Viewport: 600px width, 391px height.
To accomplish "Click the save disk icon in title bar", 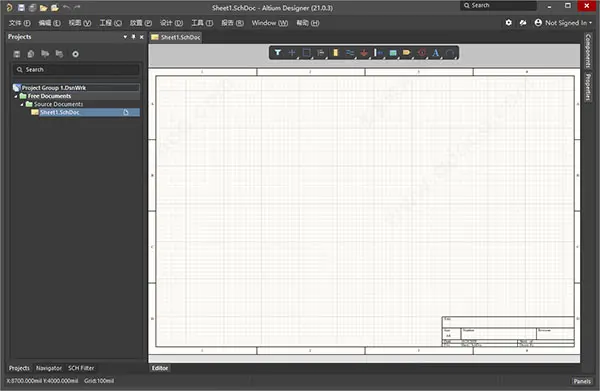I will pyautogui.click(x=21, y=8).
